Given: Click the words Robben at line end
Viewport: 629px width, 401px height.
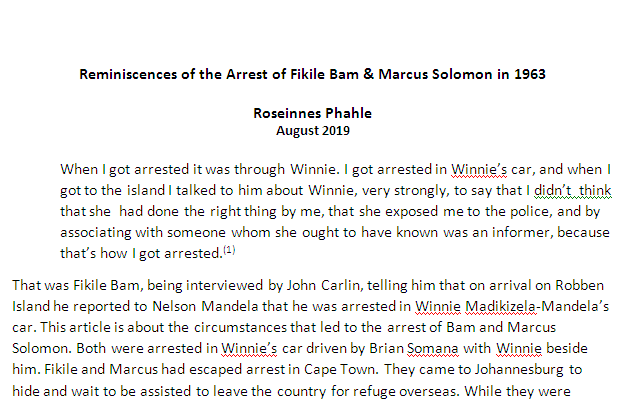Looking at the screenshot, I should point(579,285).
